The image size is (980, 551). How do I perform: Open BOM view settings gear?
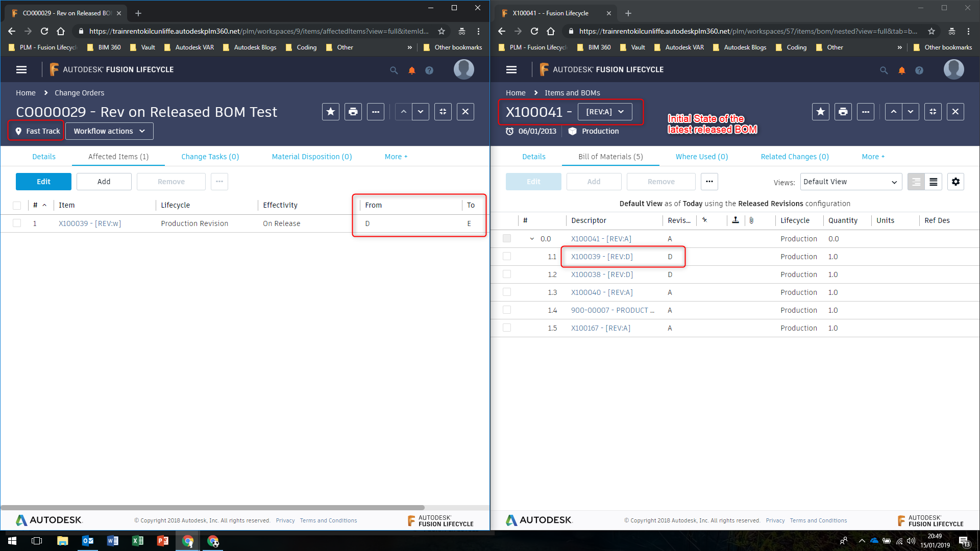[x=956, y=182]
